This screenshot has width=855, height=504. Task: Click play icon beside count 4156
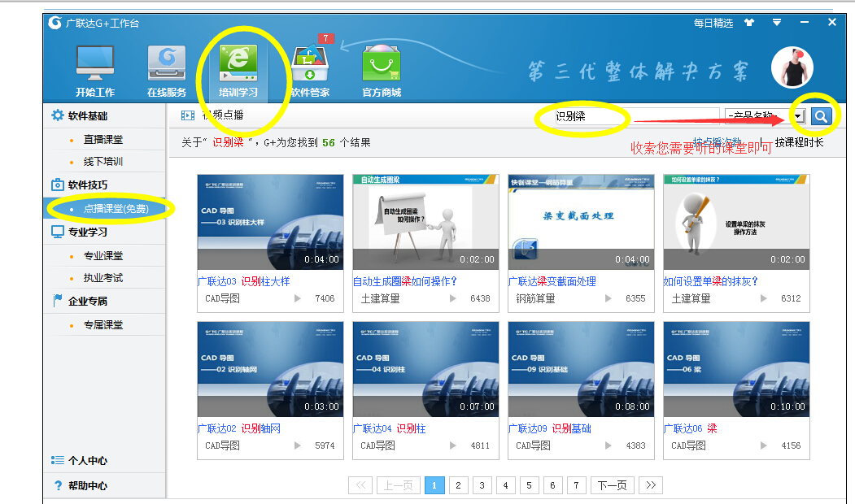click(x=764, y=445)
